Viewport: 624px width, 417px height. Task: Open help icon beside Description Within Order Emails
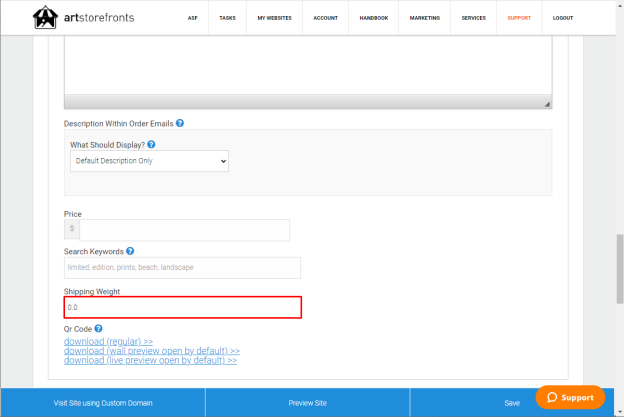[x=180, y=123]
